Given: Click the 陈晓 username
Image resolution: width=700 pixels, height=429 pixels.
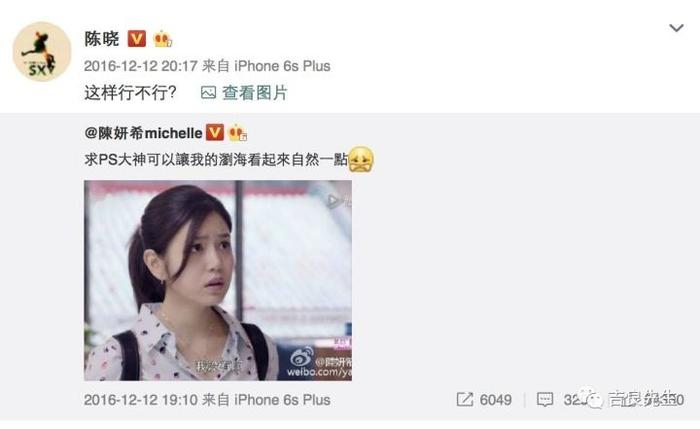Looking at the screenshot, I should (102, 39).
